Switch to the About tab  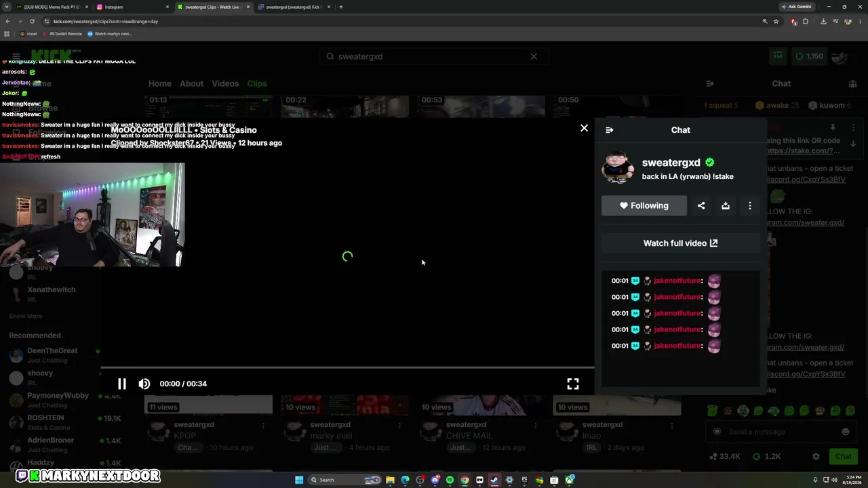[x=191, y=83]
